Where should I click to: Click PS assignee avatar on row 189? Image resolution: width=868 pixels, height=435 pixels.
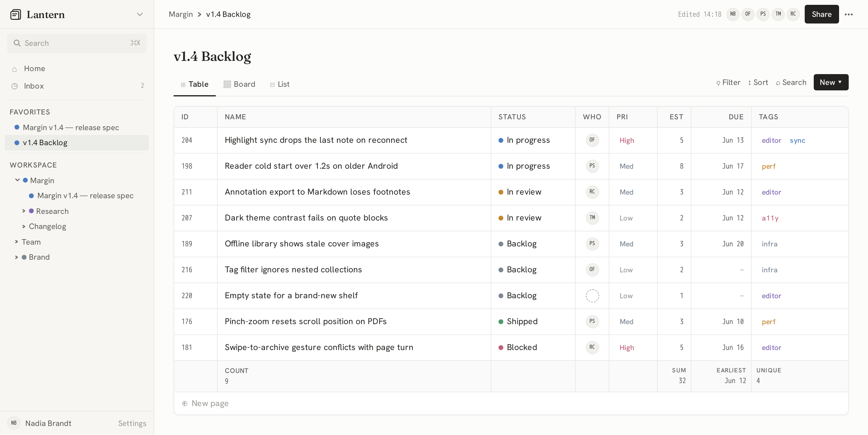click(x=592, y=244)
